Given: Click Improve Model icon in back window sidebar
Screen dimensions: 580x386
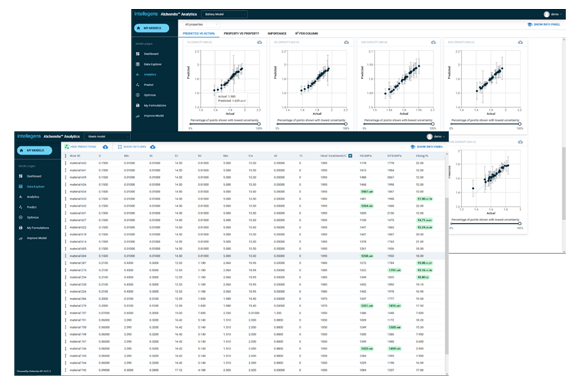Looking at the screenshot, I should coord(138,116).
